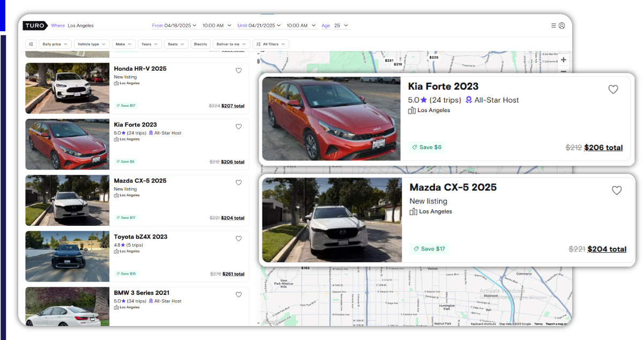
Task: Click the Mazda CX-5 thumbnail photo
Action: pyautogui.click(x=66, y=200)
